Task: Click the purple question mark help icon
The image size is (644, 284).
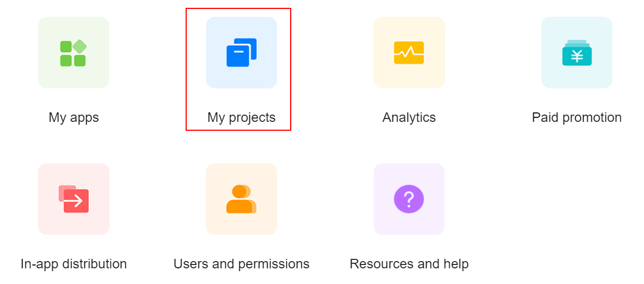Action: [409, 199]
